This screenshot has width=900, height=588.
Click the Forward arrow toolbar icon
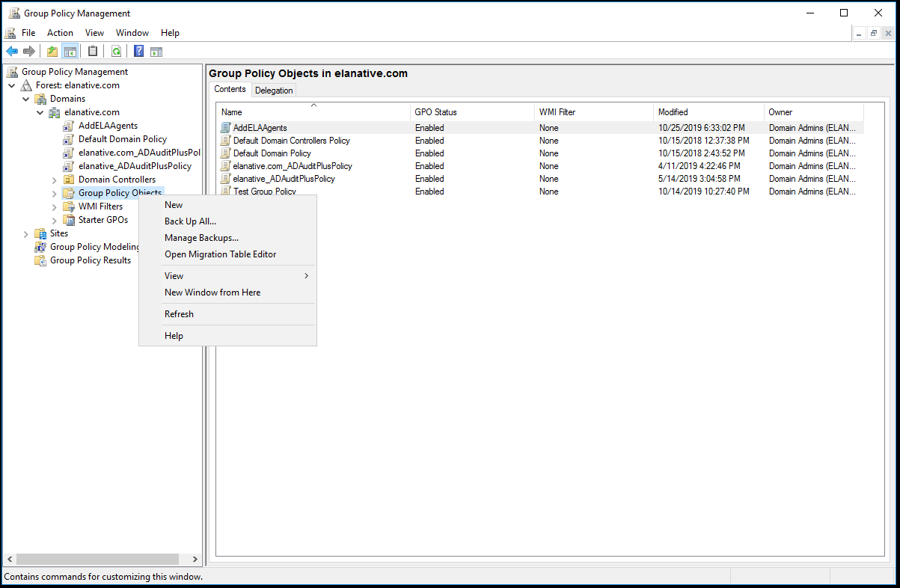click(29, 52)
